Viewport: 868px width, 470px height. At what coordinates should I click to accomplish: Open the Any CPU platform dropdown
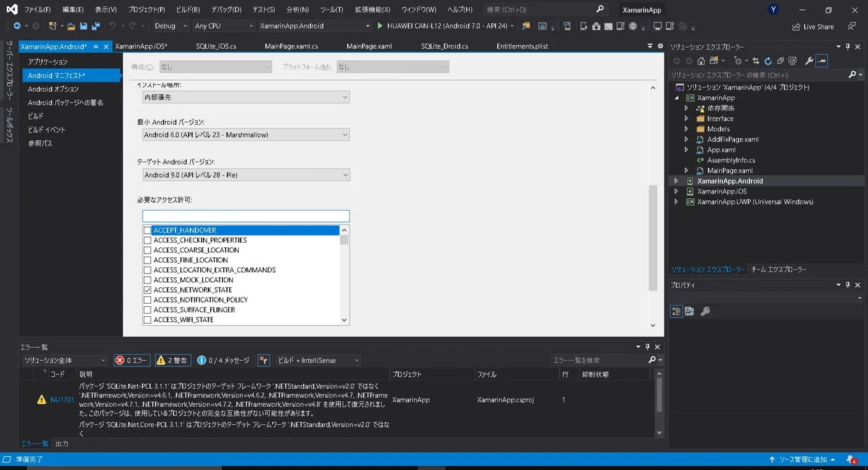point(223,26)
